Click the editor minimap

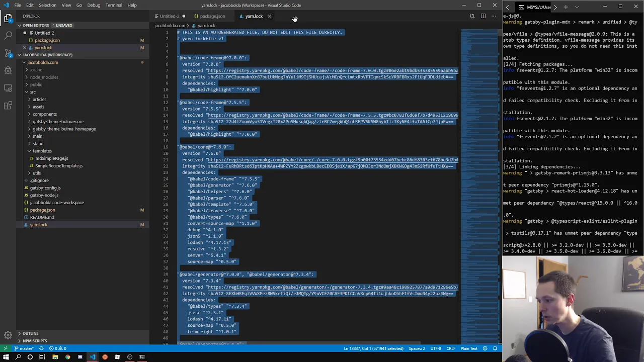[478, 186]
